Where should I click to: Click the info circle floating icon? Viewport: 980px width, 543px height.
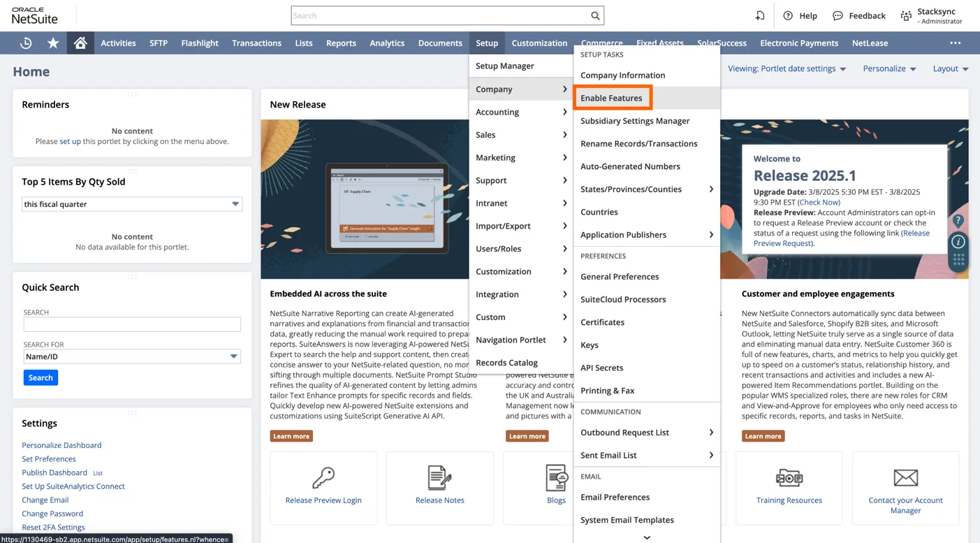[958, 242]
